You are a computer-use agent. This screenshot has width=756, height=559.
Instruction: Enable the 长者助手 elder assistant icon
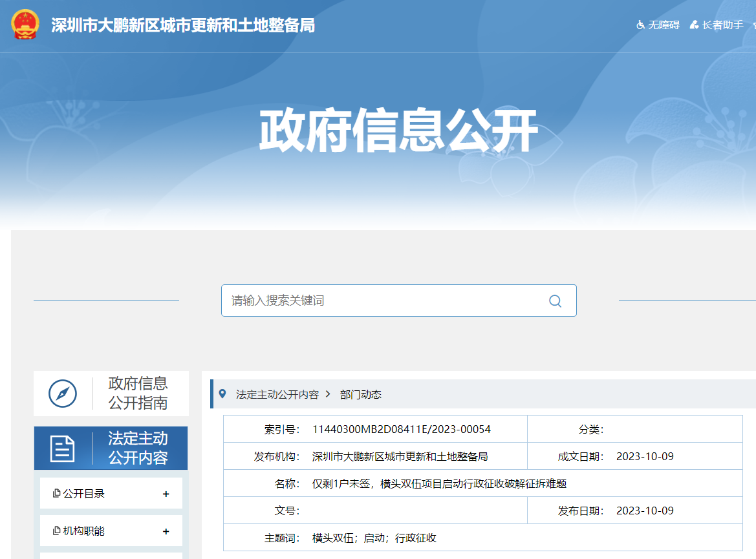point(694,25)
